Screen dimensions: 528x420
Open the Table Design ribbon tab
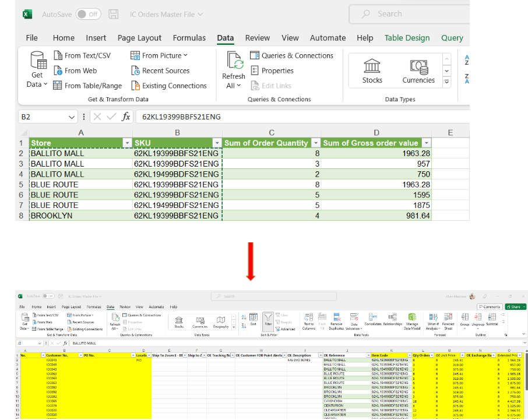[x=407, y=38]
